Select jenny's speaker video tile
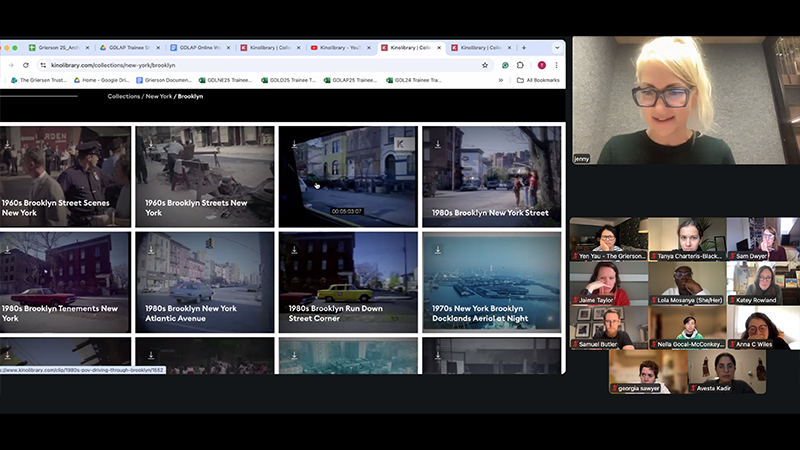The height and width of the screenshot is (450, 800). (x=685, y=100)
